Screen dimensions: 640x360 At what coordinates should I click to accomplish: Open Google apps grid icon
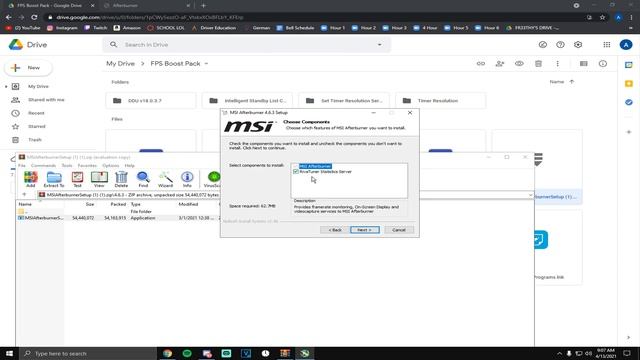(x=607, y=44)
